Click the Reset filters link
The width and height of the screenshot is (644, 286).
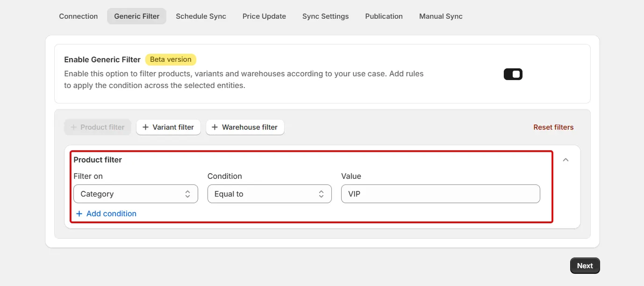point(553,127)
